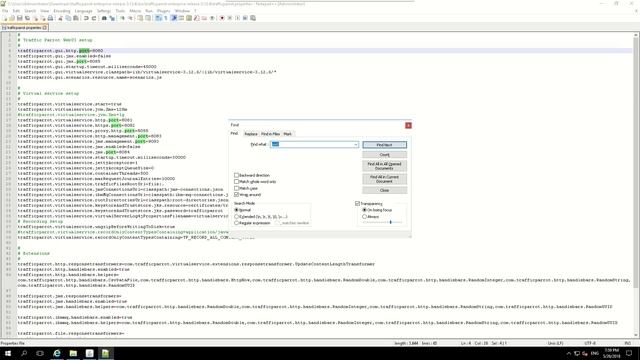
Task: Create a new file from toolbar
Action: coord(4,18)
